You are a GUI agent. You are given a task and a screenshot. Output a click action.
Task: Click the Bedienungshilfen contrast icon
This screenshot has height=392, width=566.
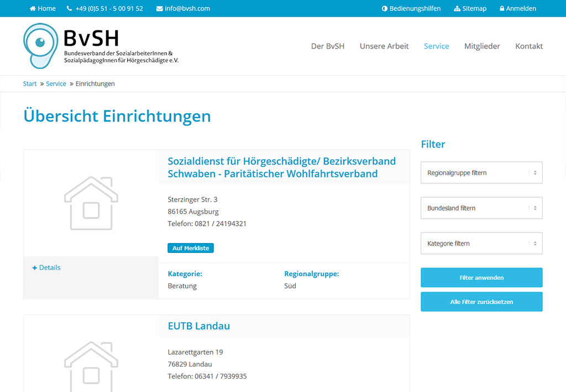click(x=385, y=9)
